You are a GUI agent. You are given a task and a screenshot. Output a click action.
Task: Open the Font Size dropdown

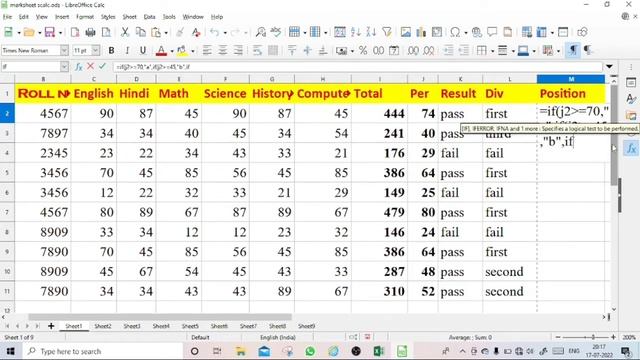(96, 50)
